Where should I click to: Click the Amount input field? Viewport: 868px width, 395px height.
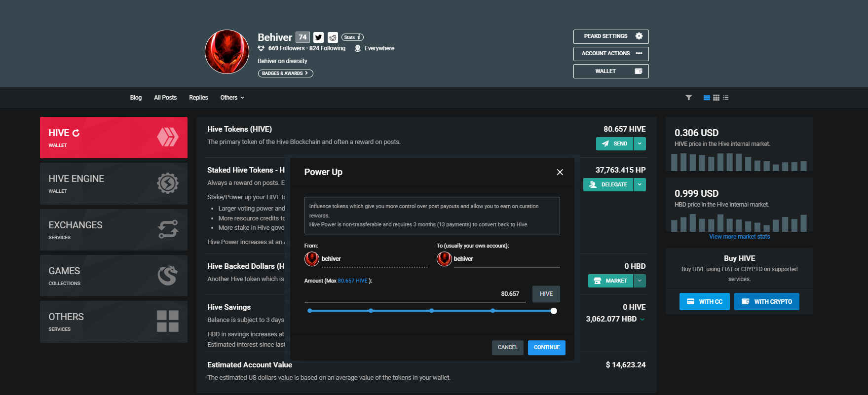click(x=415, y=294)
